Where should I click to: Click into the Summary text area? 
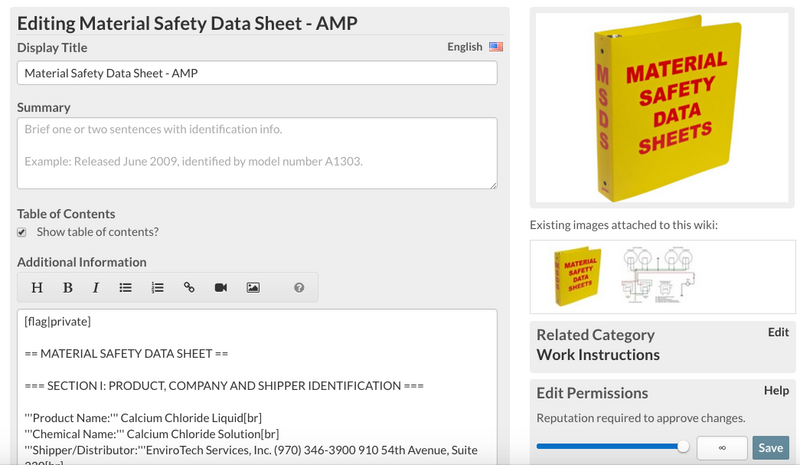point(257,153)
